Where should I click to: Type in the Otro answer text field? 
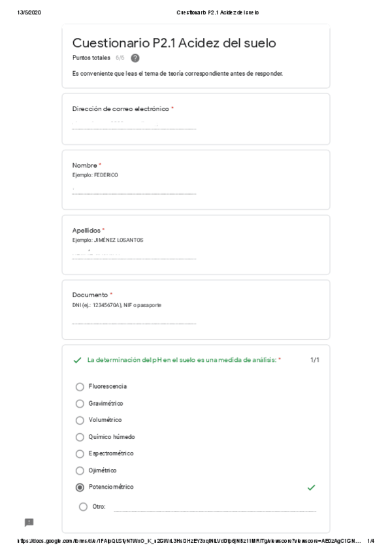click(214, 507)
